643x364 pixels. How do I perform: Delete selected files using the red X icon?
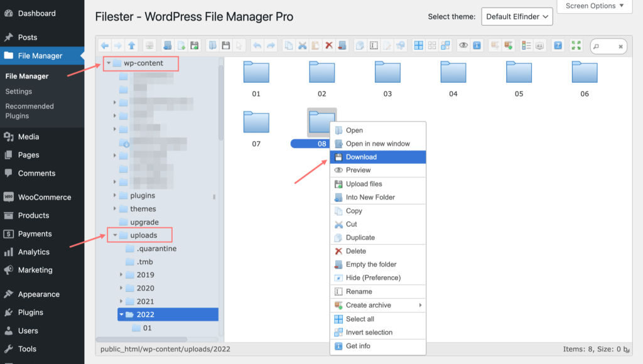328,46
